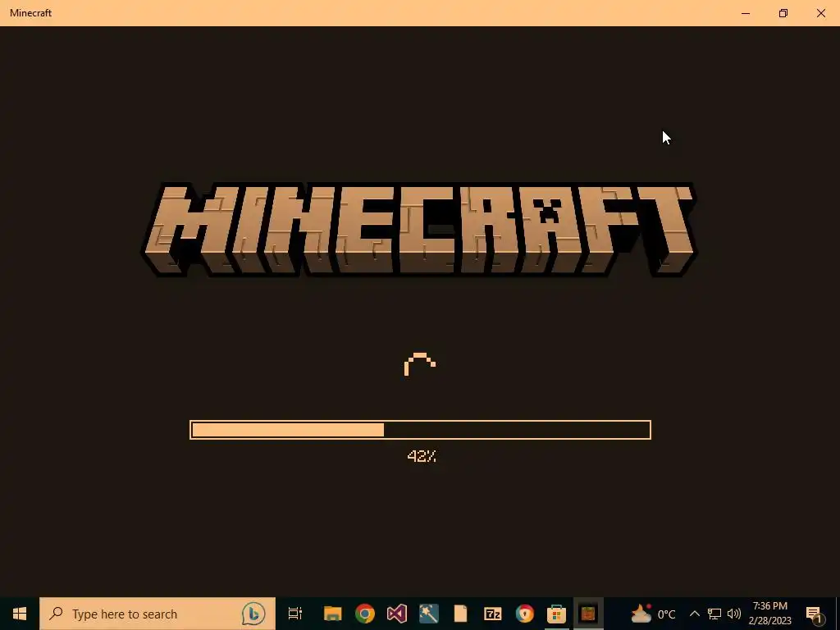The width and height of the screenshot is (840, 630).
Task: Open the clock showing 7:36 PM
Action: (769, 614)
